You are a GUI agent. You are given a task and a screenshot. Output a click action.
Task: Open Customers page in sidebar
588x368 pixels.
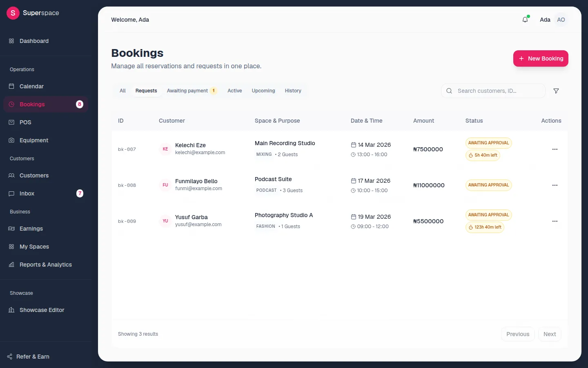pos(46,175)
